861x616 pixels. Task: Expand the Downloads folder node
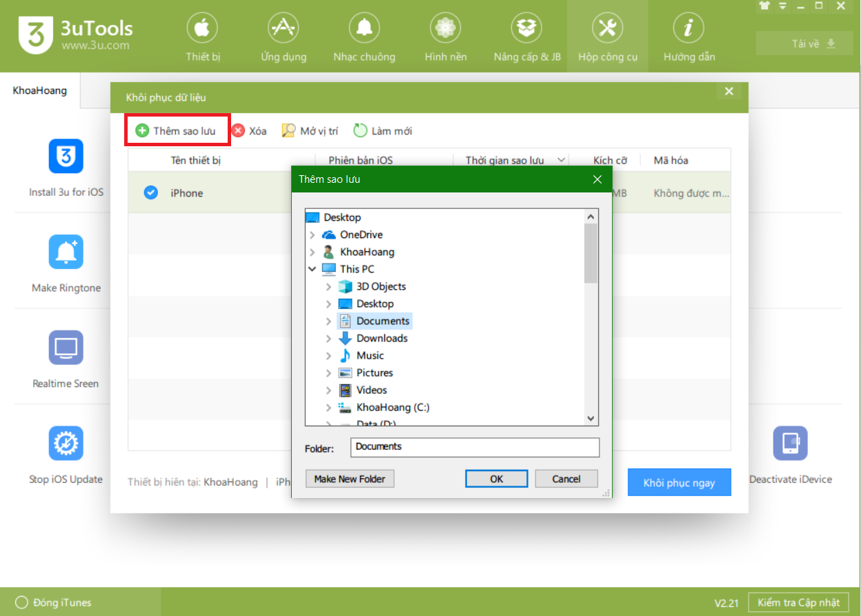pyautogui.click(x=329, y=338)
